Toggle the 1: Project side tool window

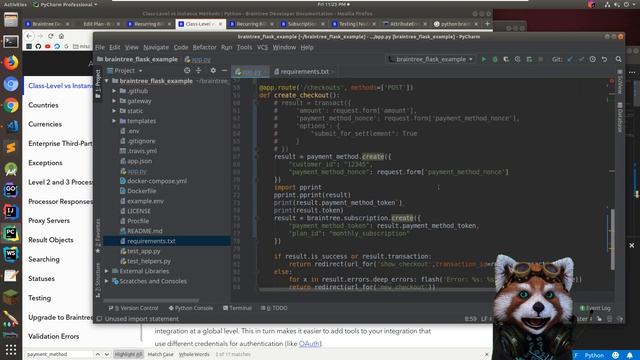98,83
